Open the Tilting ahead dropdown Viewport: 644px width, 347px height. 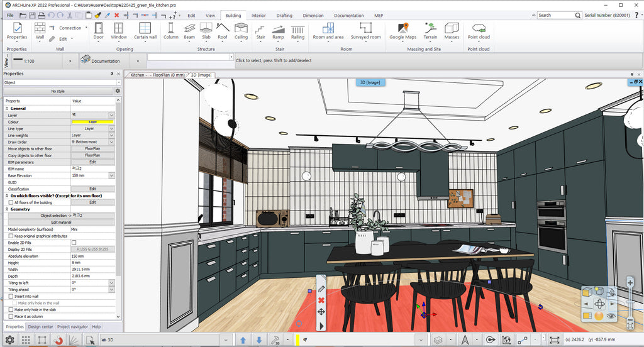tap(111, 290)
